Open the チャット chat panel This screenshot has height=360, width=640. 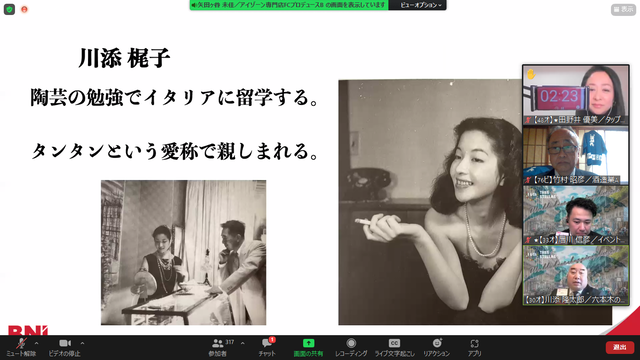[267, 348]
